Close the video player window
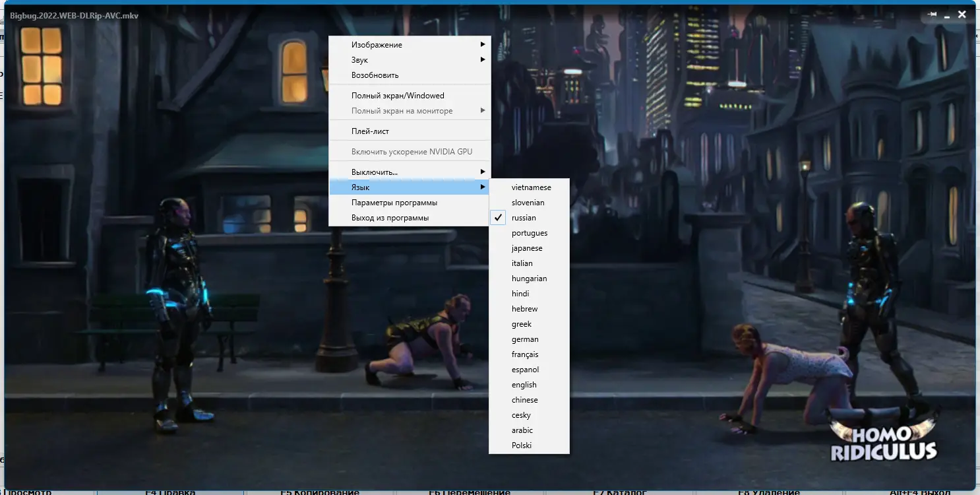980x495 pixels. (x=962, y=14)
